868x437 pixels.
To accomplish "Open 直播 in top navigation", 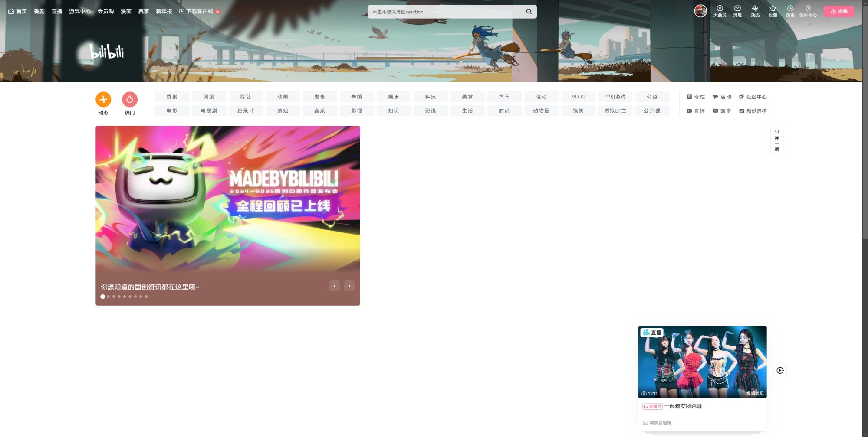I will point(57,11).
